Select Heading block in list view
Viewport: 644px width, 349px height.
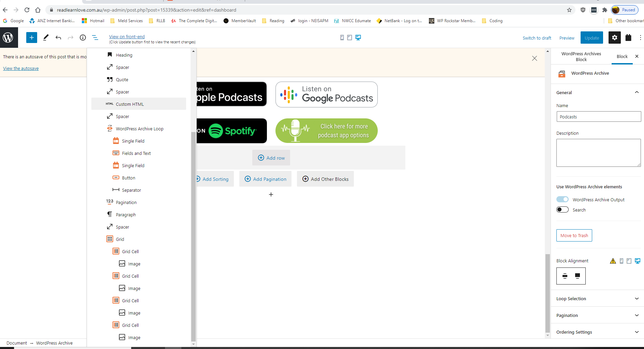[139, 55]
